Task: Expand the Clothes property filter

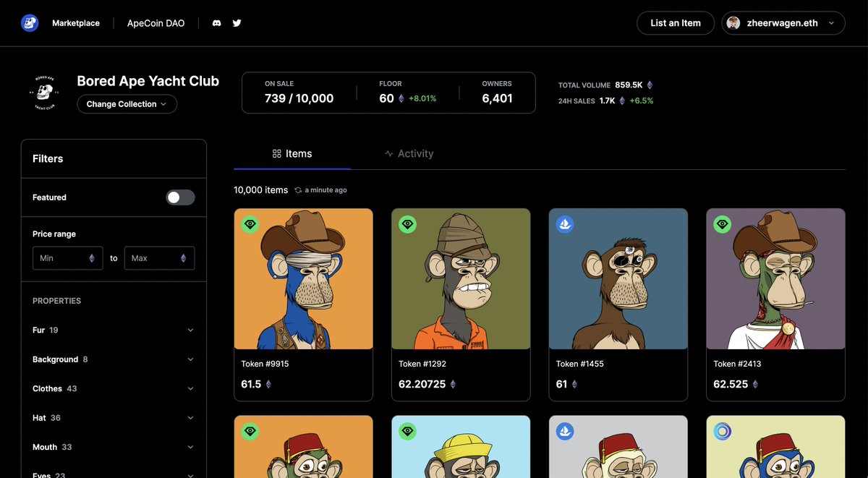Action: [114, 388]
